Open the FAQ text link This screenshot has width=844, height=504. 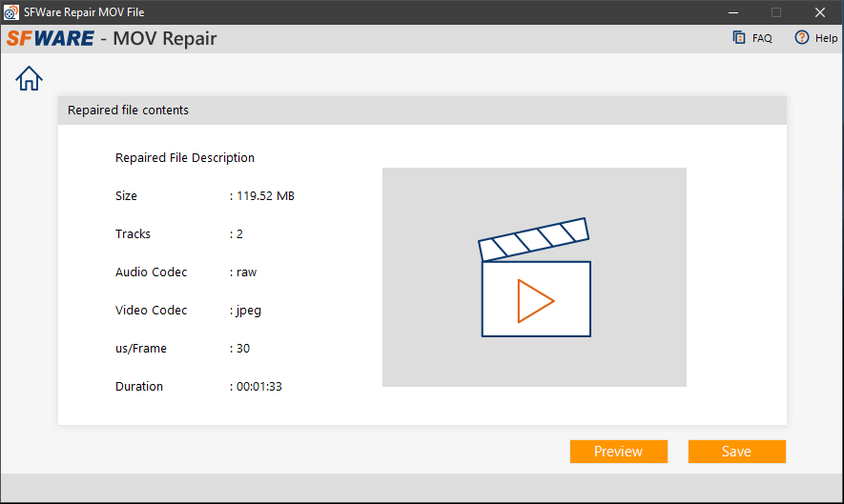click(762, 39)
